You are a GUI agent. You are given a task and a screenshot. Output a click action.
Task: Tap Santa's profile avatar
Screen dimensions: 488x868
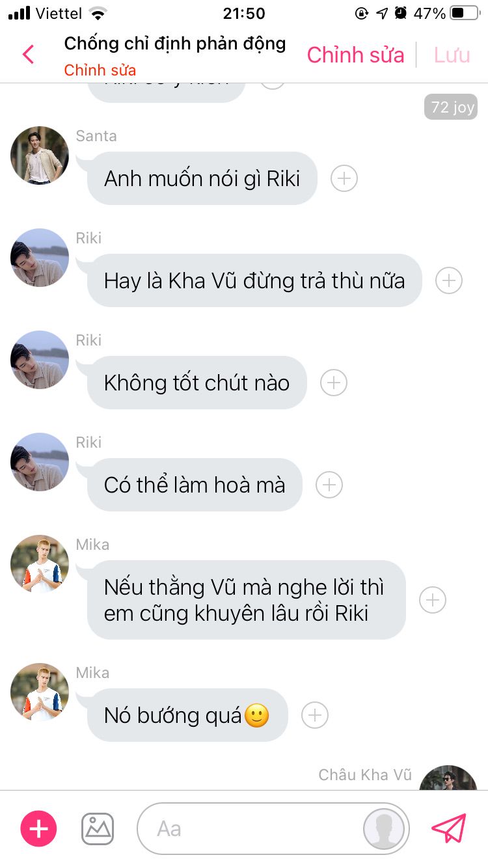point(40,156)
